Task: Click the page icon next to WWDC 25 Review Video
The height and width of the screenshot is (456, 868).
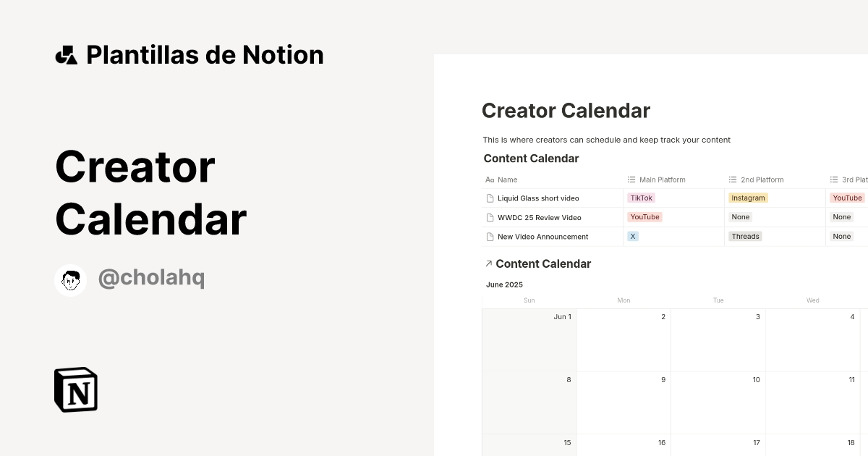Action: coord(490,217)
